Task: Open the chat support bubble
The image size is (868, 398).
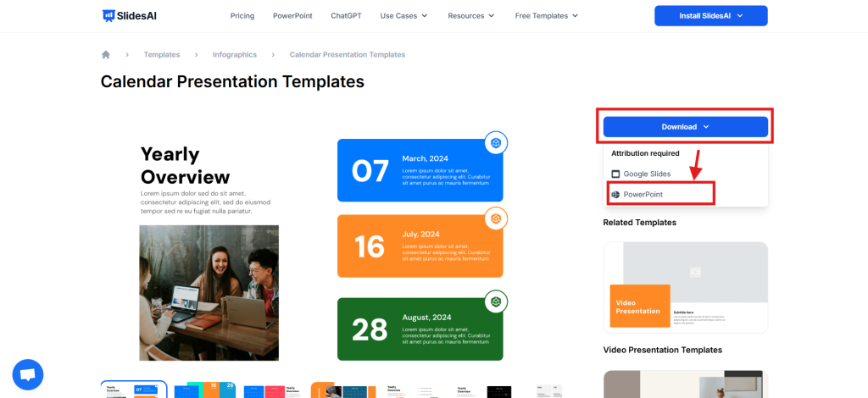Action: tap(28, 375)
